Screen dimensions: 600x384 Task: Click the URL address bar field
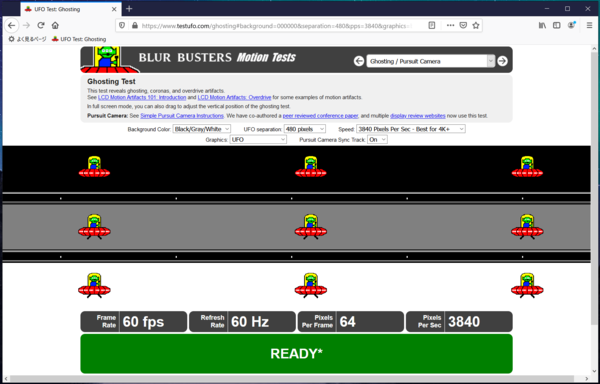[276, 26]
